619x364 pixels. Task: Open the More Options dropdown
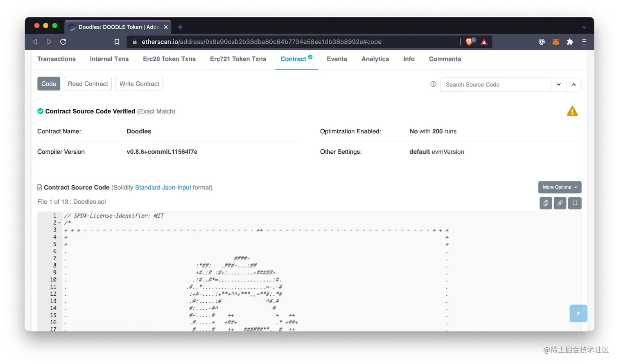coord(560,187)
